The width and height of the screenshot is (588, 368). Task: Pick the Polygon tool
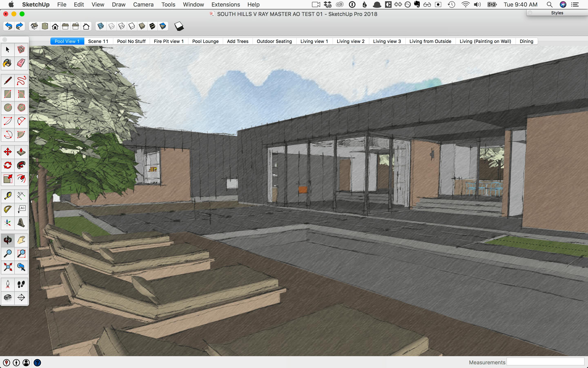pos(21,108)
